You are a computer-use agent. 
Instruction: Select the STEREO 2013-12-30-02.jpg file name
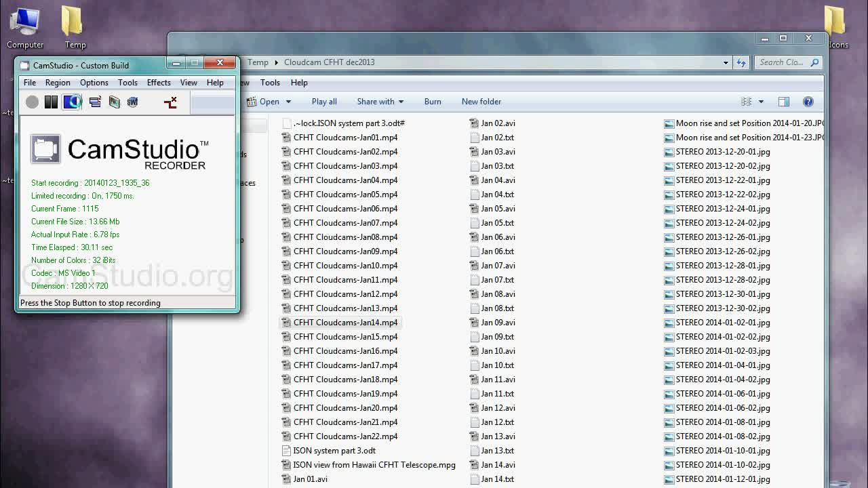point(723,308)
